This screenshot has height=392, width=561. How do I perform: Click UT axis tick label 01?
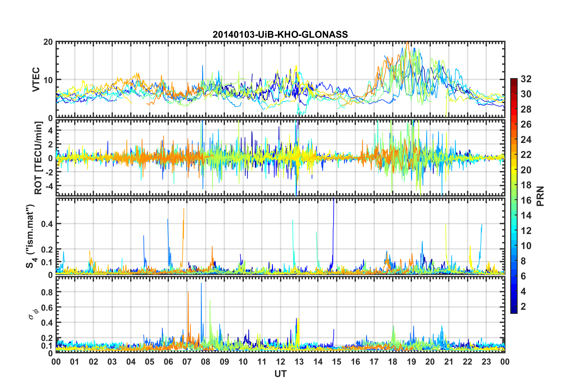coord(75,362)
